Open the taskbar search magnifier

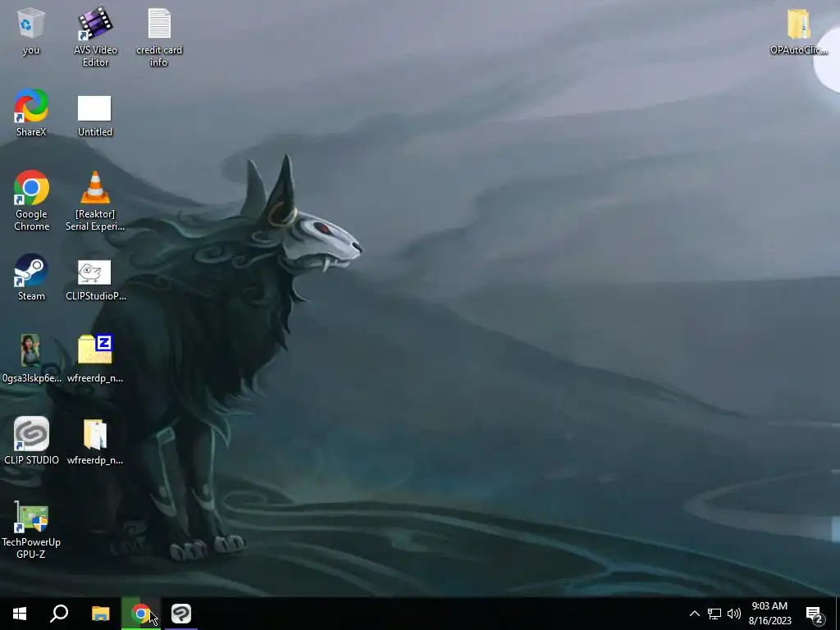pyautogui.click(x=59, y=614)
